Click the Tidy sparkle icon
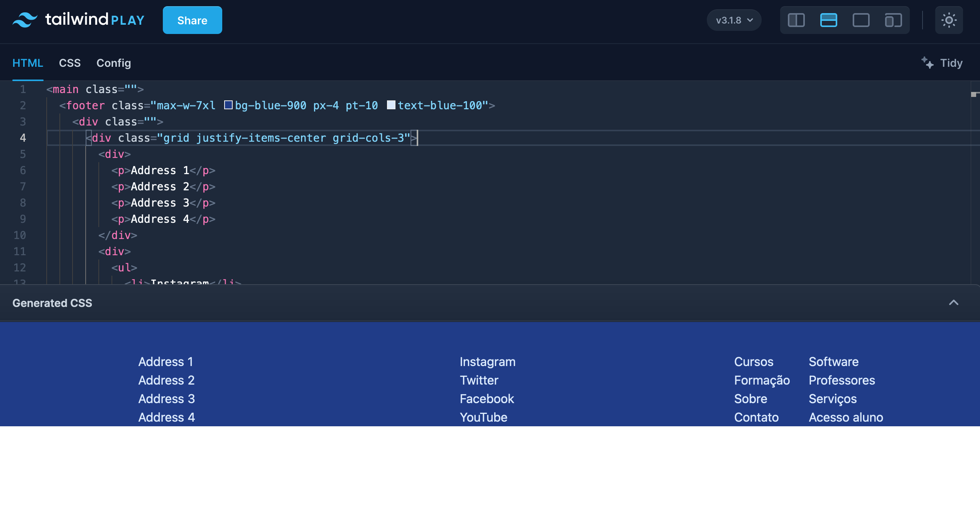The height and width of the screenshot is (512, 980). (928, 62)
